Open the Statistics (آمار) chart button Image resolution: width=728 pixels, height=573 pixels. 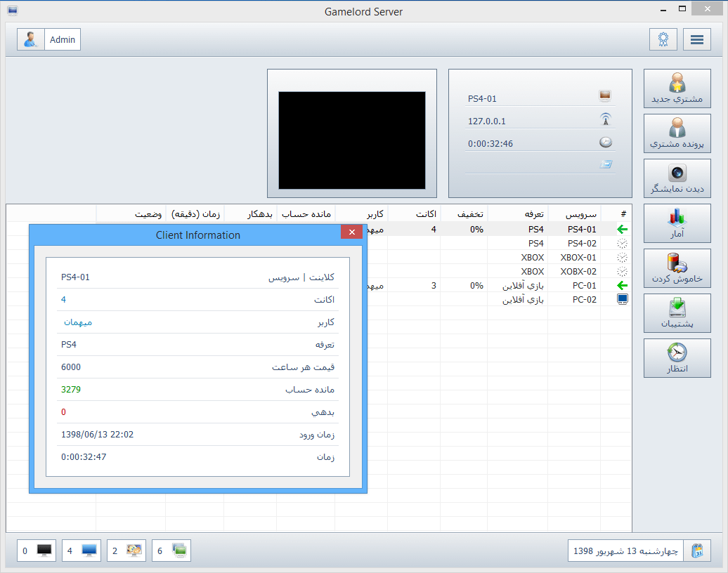pos(677,223)
